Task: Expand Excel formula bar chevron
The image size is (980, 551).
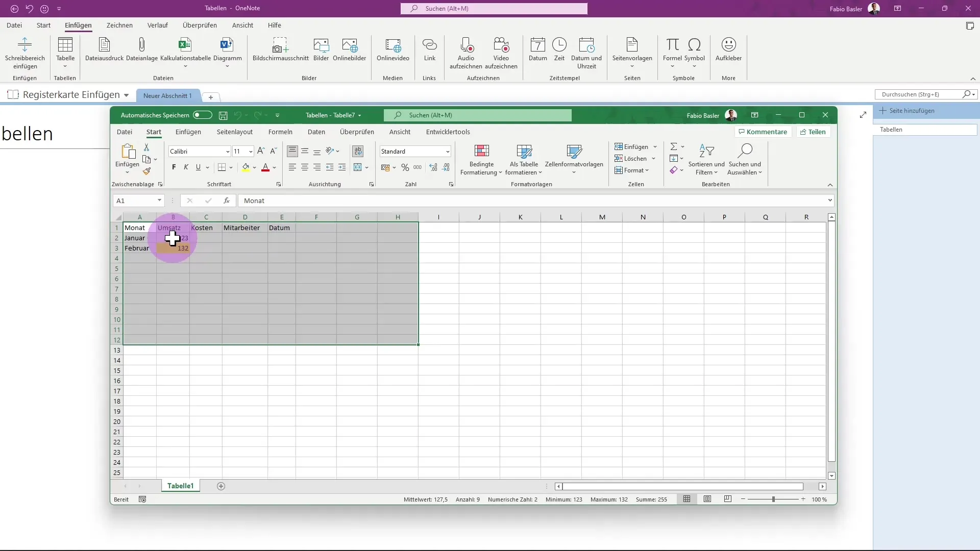Action: [x=830, y=201]
